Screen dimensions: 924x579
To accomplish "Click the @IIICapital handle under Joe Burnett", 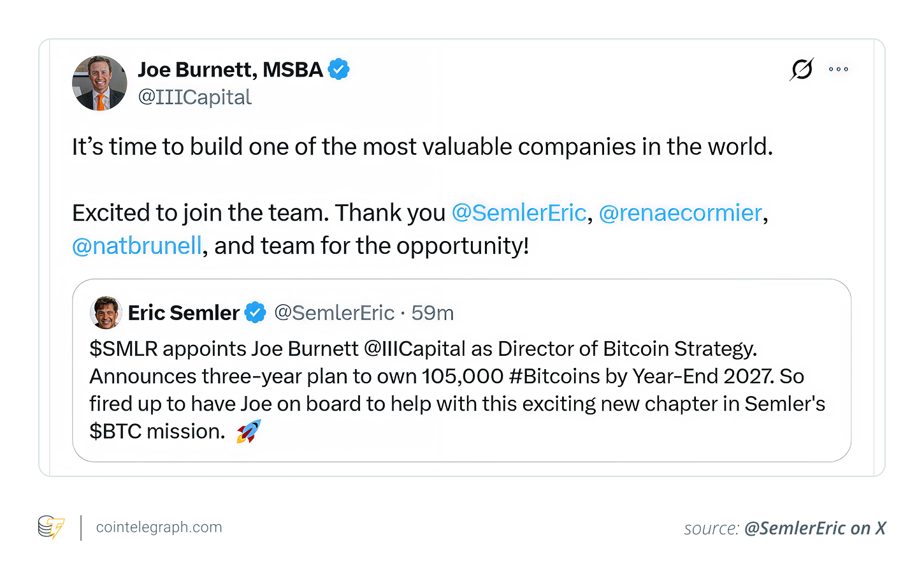I will [x=194, y=97].
